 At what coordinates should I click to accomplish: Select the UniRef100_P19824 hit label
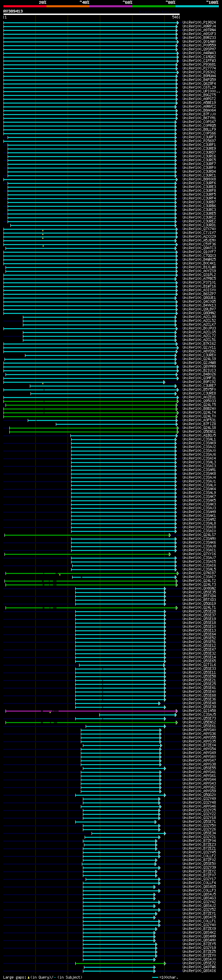[199, 23]
